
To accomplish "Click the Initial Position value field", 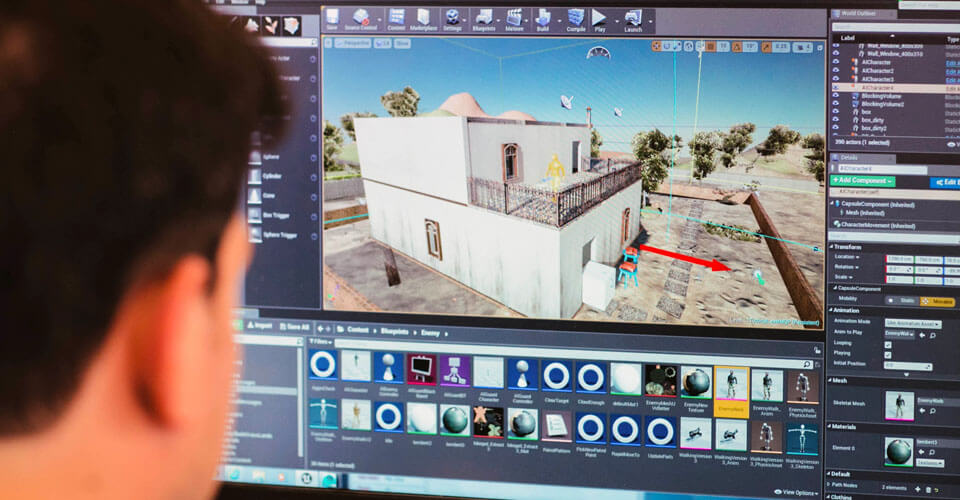I will pos(908,365).
